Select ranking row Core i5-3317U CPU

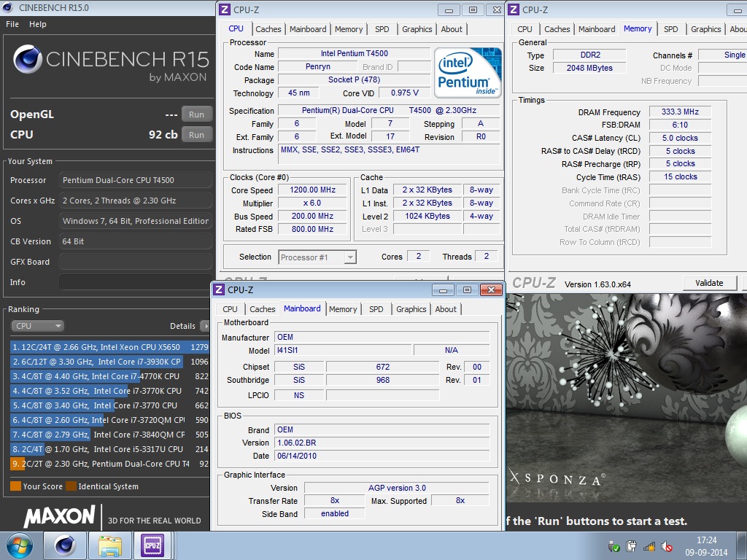(109, 449)
